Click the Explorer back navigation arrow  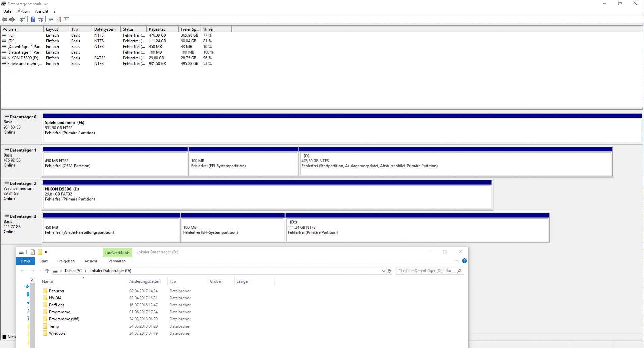[22, 271]
